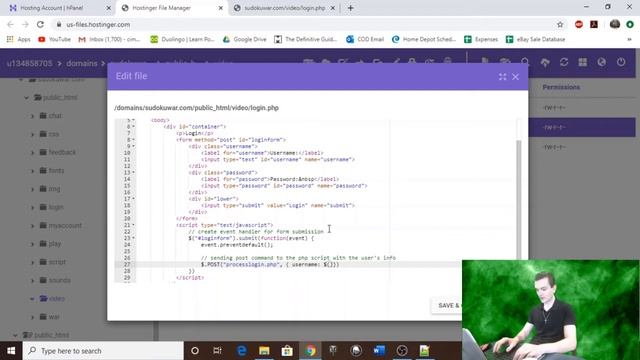Click domains in the breadcrumb
This screenshot has width=640, height=360.
[82, 63]
